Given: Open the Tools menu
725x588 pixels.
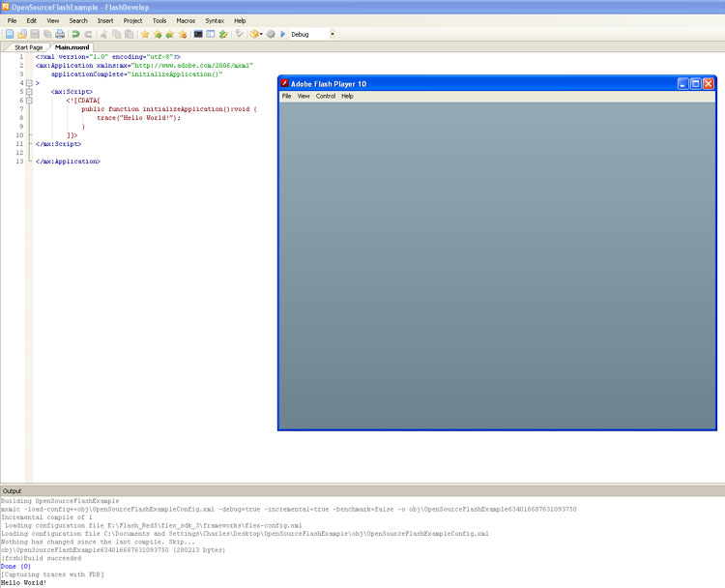Looking at the screenshot, I should coord(159,21).
